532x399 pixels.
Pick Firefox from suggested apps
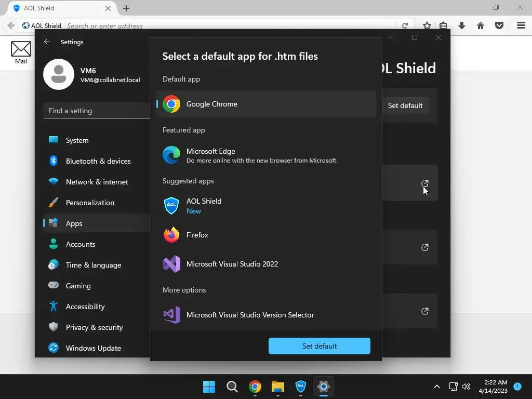(x=267, y=235)
